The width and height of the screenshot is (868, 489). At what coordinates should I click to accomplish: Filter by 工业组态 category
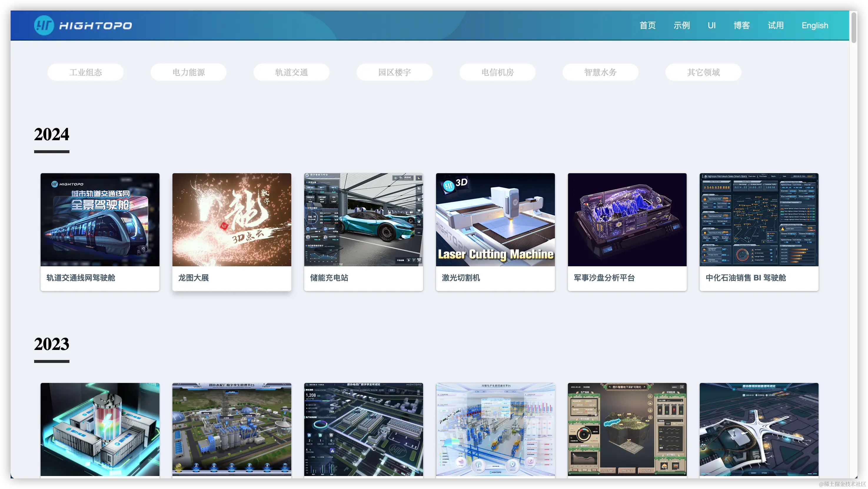coord(85,72)
